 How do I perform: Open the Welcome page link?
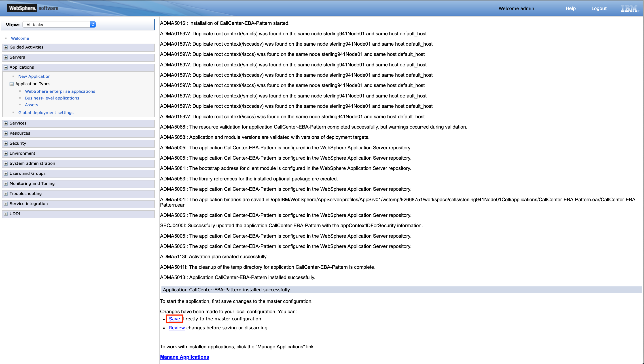click(x=20, y=38)
